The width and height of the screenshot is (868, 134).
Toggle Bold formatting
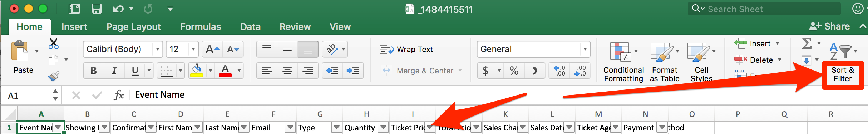coord(93,71)
